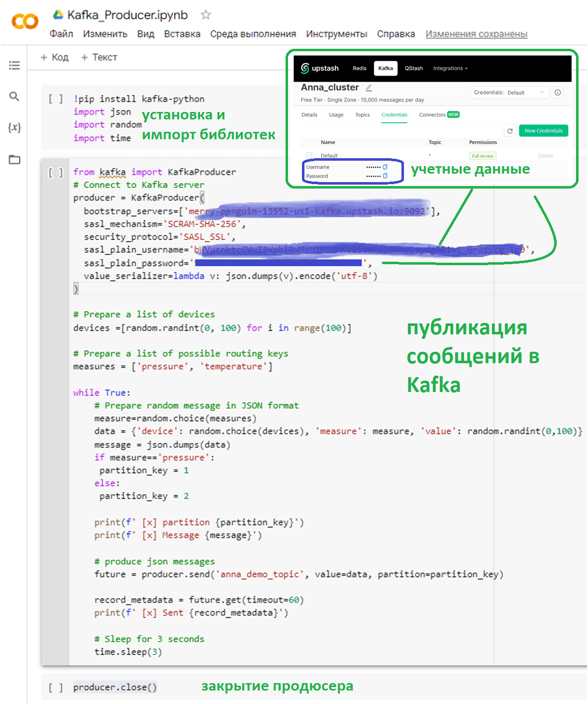Screen dimensions: 588x704
Task: Click the measures = ['pressure', 'temperature'] line
Action: pos(173,367)
